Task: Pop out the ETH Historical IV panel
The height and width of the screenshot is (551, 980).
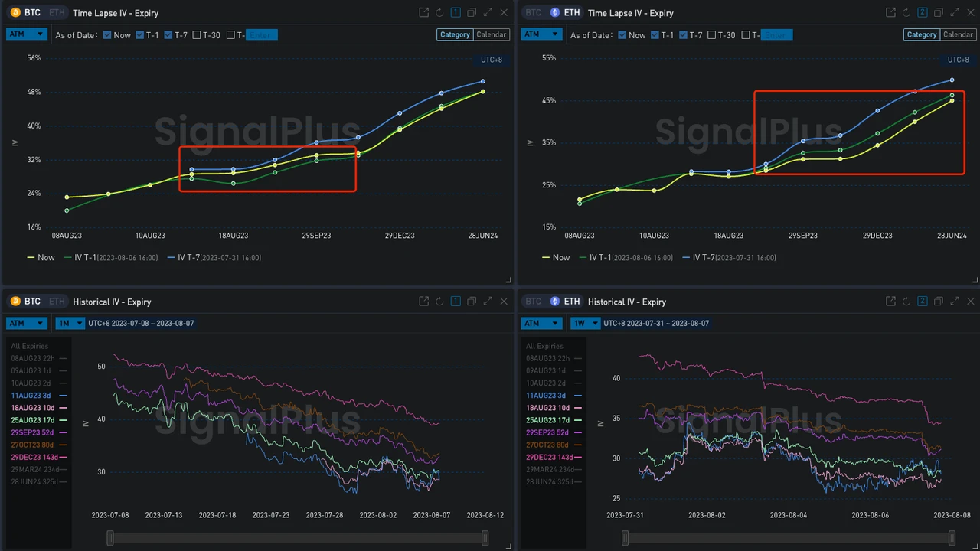Action: pos(890,302)
